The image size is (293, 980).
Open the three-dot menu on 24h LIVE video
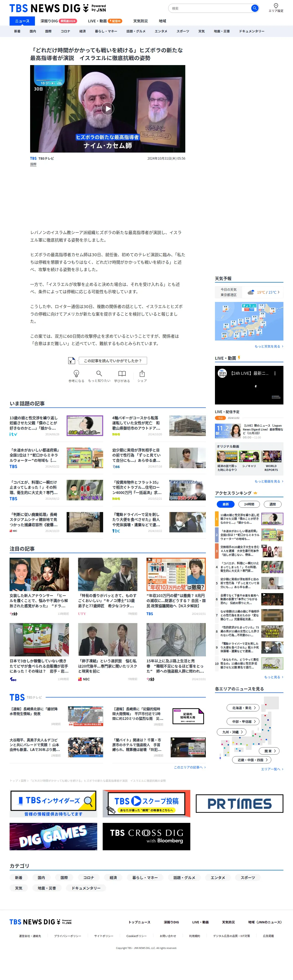(275, 373)
